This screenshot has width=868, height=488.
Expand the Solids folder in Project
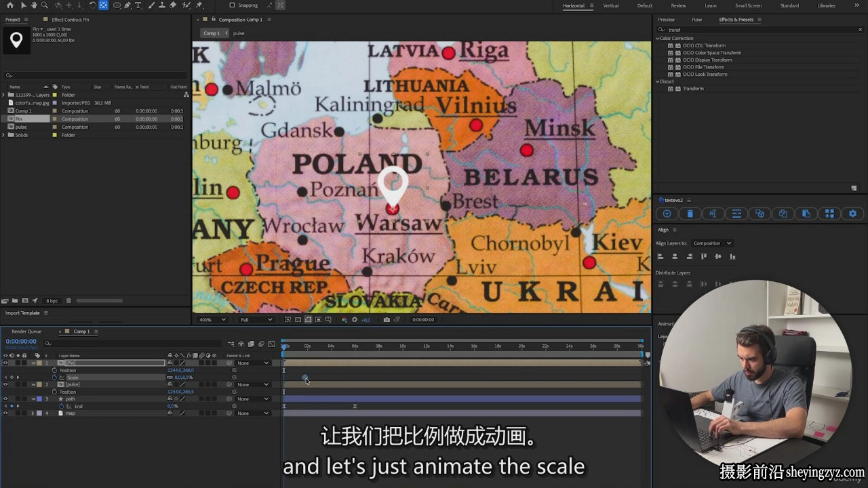coord(3,135)
